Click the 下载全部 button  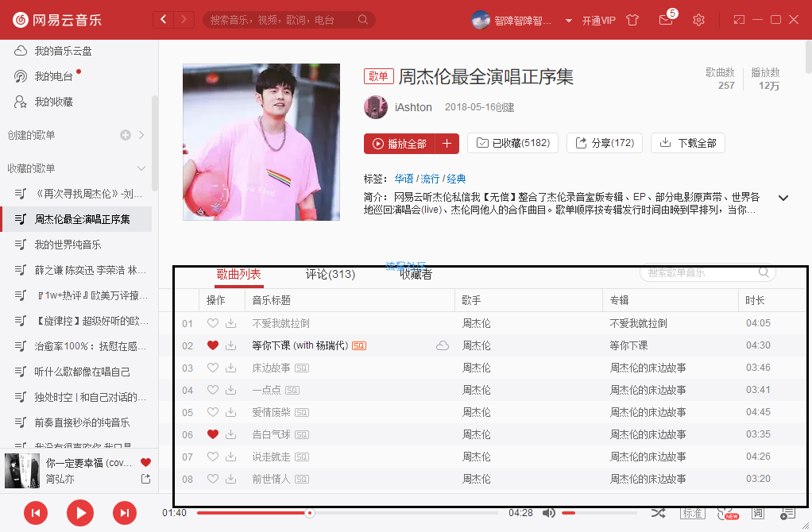pos(688,143)
